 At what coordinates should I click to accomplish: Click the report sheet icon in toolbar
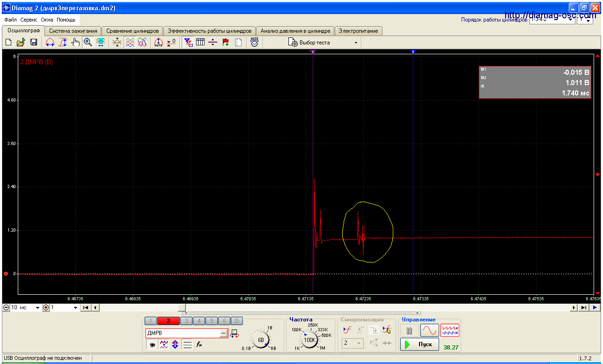[x=238, y=43]
